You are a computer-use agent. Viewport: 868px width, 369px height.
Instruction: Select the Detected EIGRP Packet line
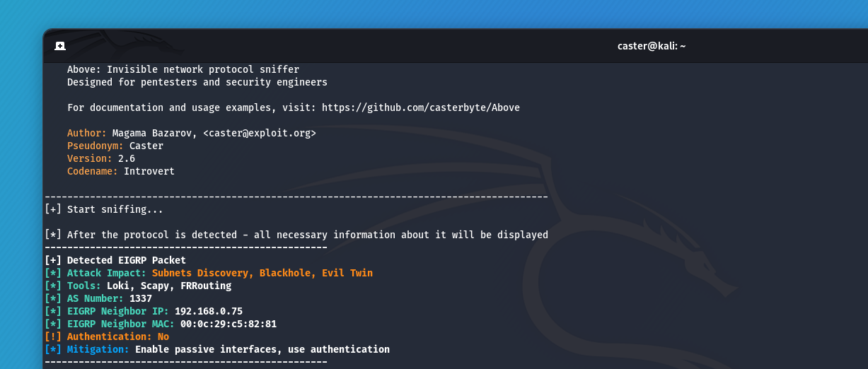click(115, 260)
